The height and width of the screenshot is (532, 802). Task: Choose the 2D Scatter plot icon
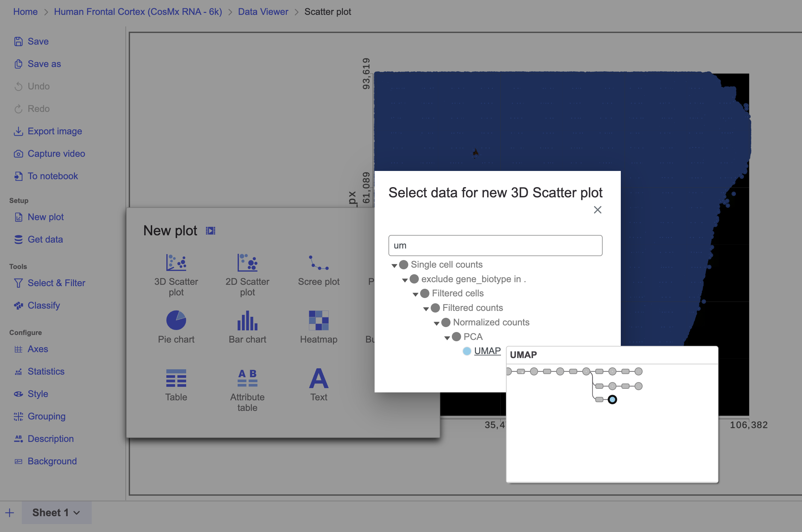(x=247, y=263)
